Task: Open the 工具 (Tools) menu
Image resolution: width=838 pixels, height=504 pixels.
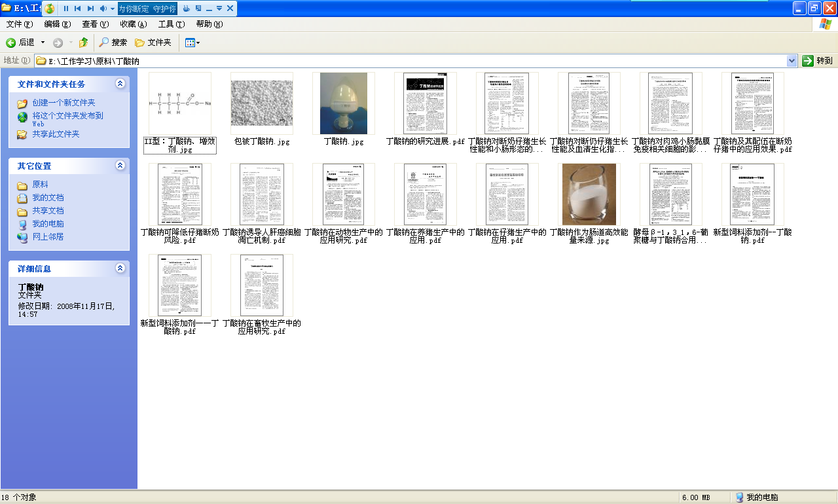Action: (x=171, y=24)
